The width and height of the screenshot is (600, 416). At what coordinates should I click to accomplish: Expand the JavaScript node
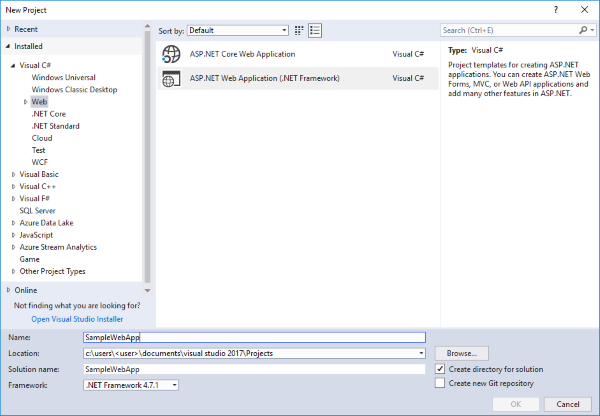(x=13, y=235)
